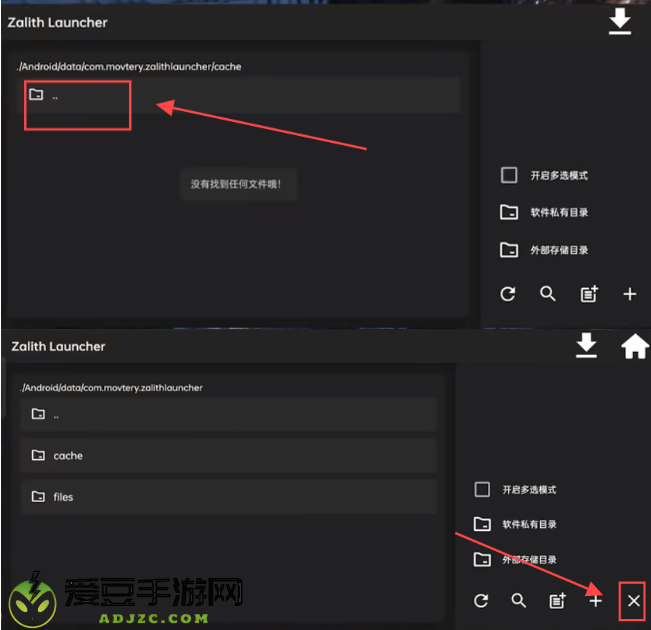651x630 pixels.
Task: Open 外部存储目录 in lower panel
Action: (515, 560)
